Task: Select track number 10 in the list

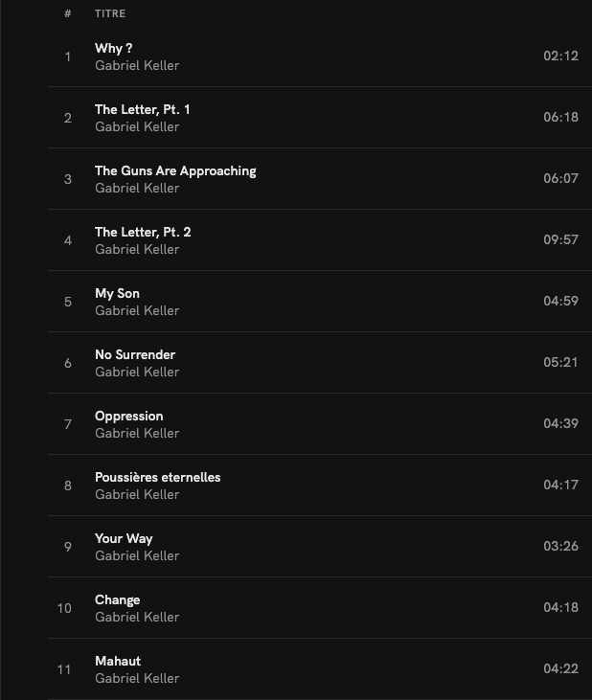Action: [64, 608]
